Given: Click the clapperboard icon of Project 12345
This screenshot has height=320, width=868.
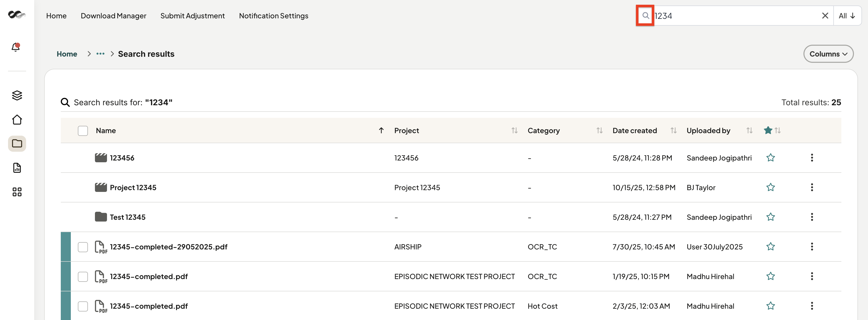Looking at the screenshot, I should (x=101, y=187).
